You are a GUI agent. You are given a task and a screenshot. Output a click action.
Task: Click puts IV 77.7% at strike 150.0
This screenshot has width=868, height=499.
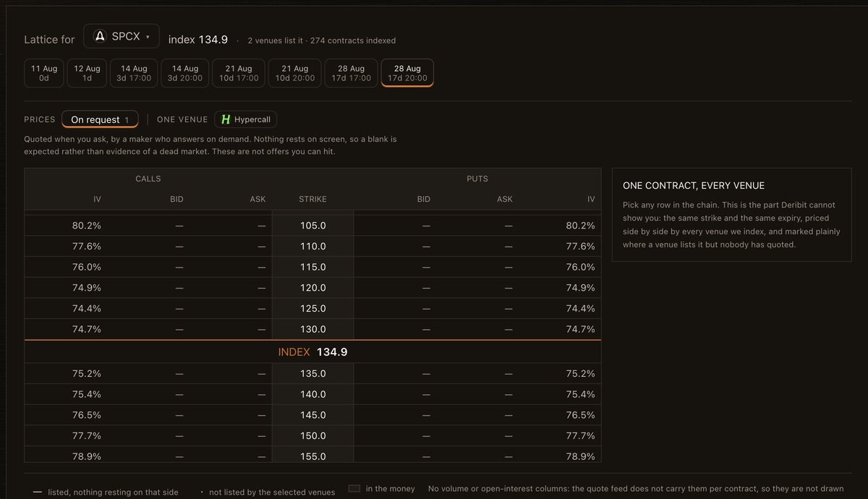pos(580,436)
